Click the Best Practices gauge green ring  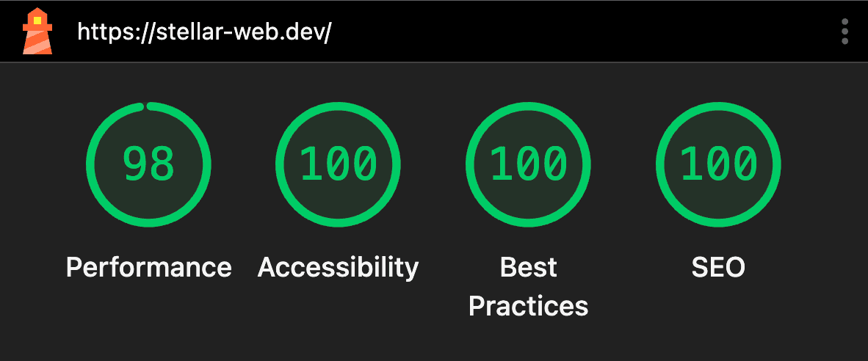(x=470, y=164)
